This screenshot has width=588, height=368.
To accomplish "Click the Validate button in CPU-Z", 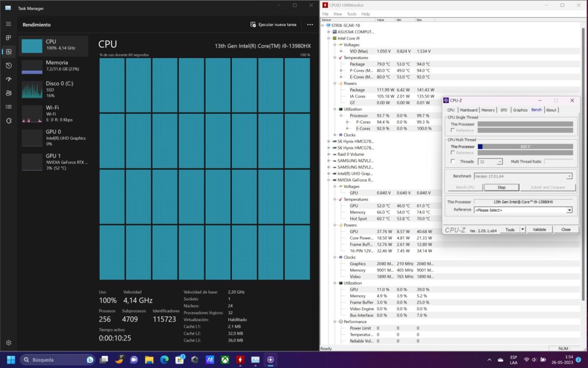I will [539, 229].
